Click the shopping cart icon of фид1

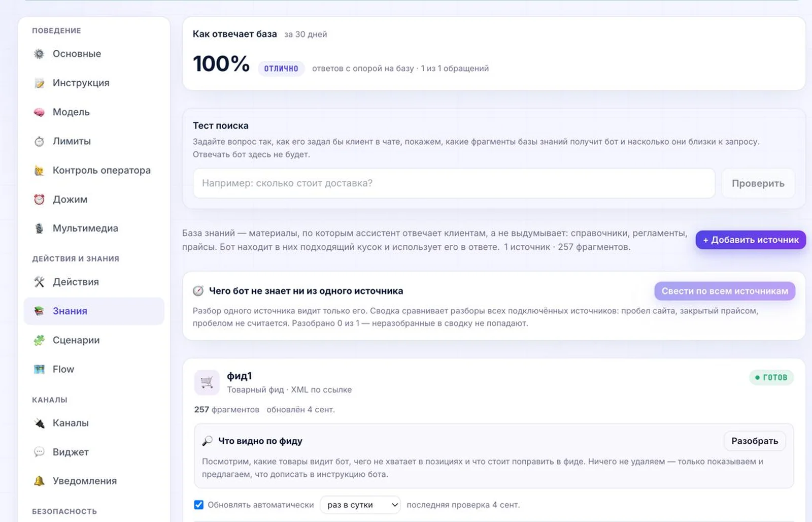[x=207, y=382]
